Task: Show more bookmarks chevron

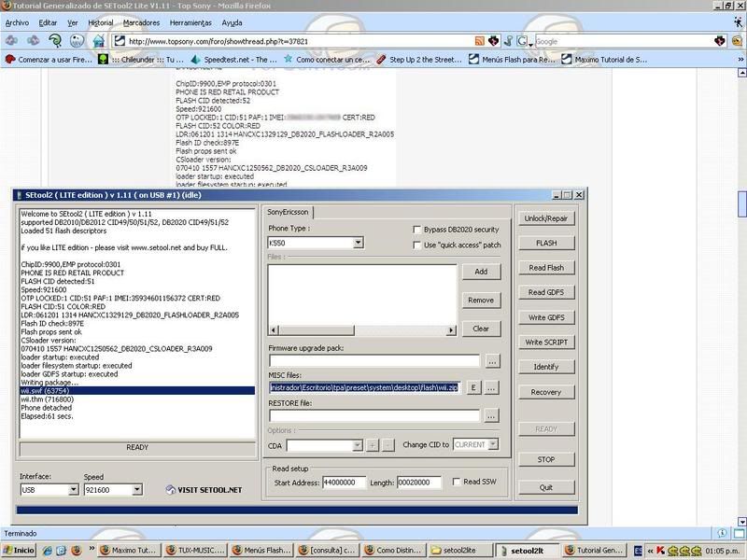Action: [740, 60]
